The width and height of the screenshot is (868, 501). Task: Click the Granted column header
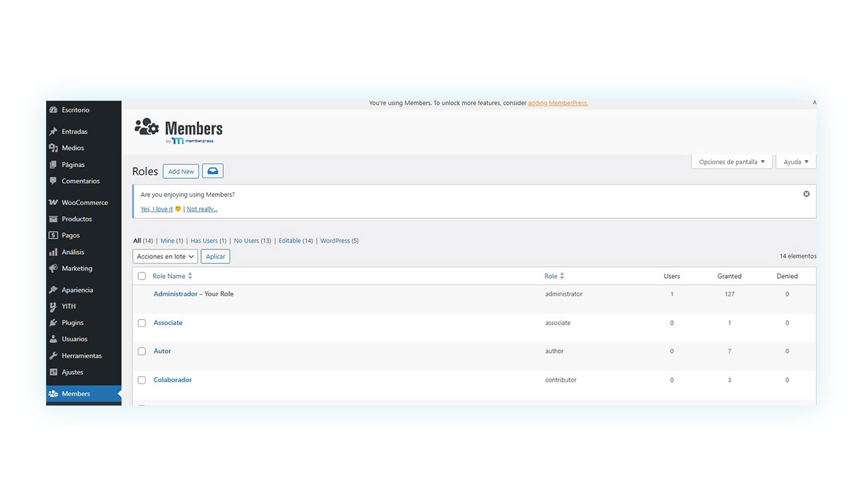[x=730, y=276]
